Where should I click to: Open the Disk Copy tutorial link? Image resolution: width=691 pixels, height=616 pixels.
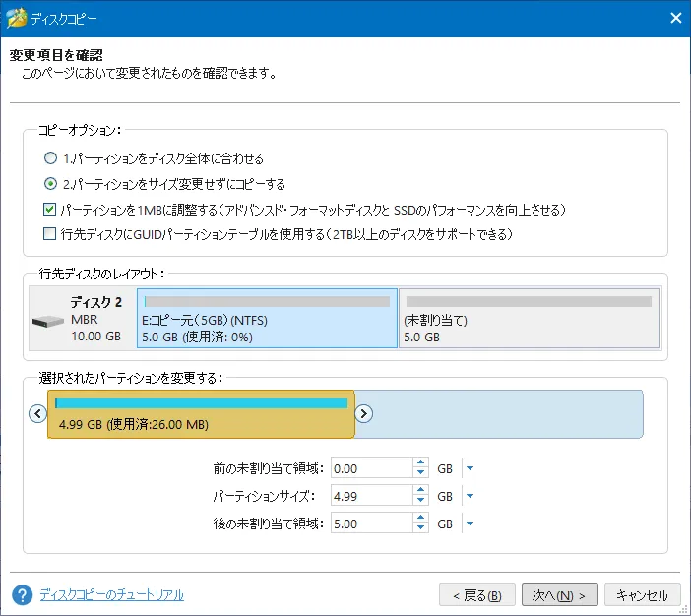click(x=111, y=595)
